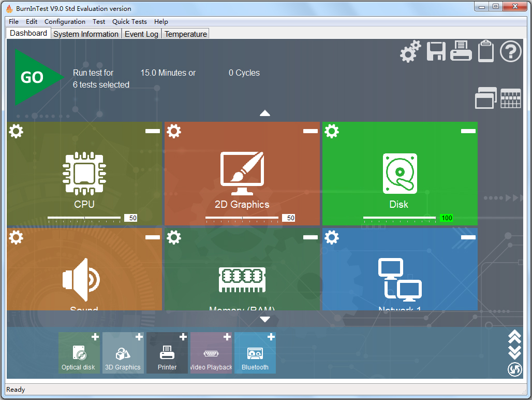532x400 pixels.
Task: Select the Dashboard tab
Action: pos(28,33)
